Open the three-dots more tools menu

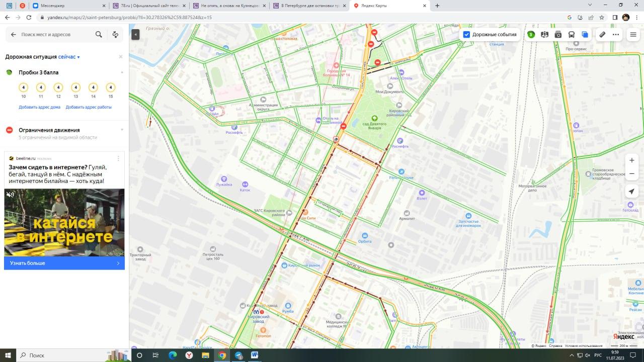(x=616, y=35)
